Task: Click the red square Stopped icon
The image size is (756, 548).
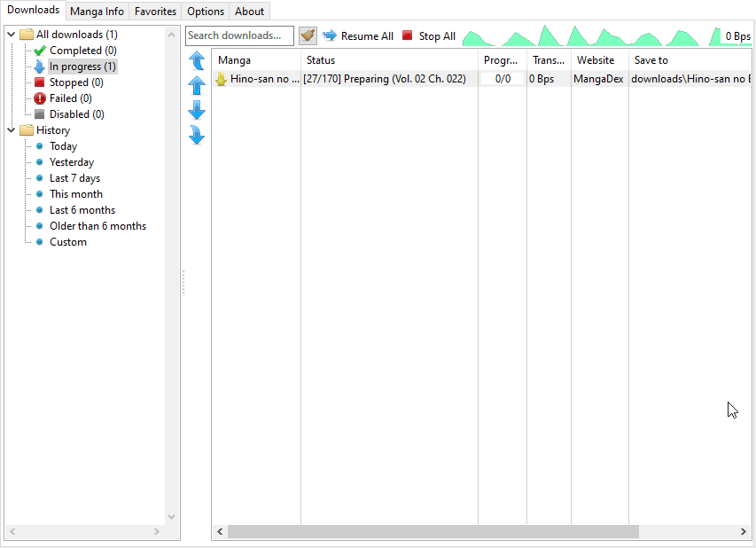Action: pyautogui.click(x=40, y=82)
